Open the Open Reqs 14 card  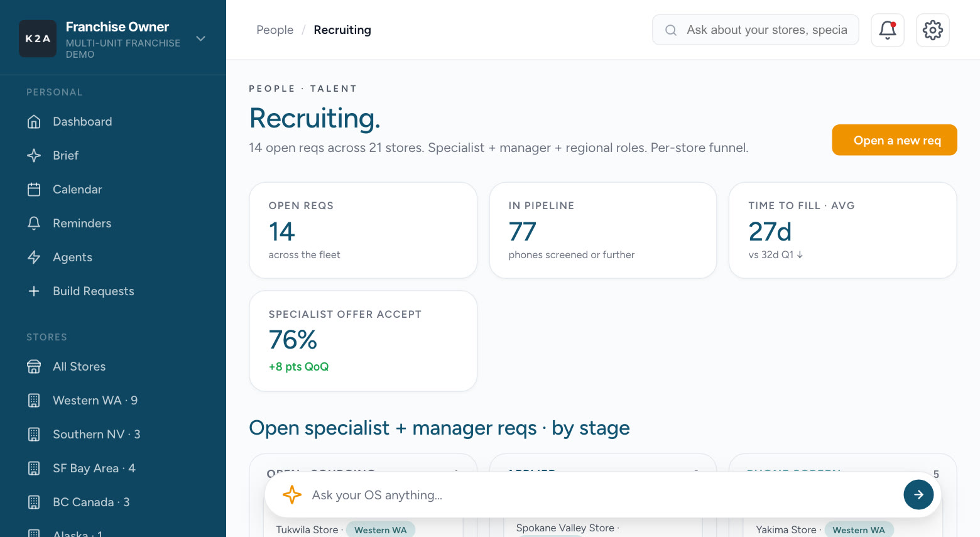(363, 231)
